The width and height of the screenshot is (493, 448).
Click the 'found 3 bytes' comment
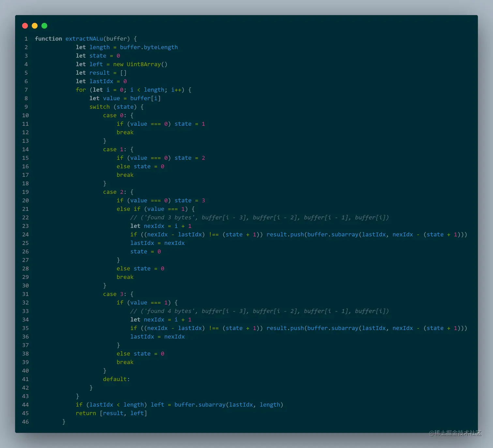click(x=260, y=217)
